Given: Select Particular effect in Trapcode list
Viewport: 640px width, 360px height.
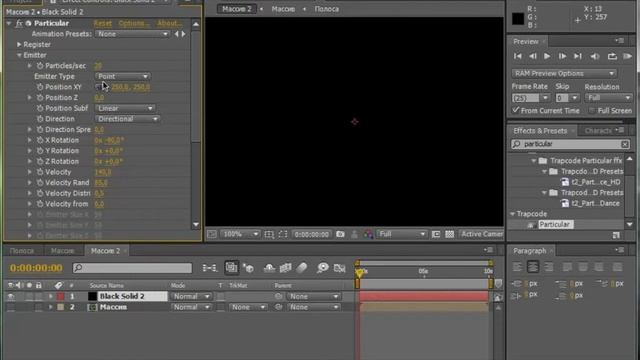Looking at the screenshot, I should pos(554,224).
